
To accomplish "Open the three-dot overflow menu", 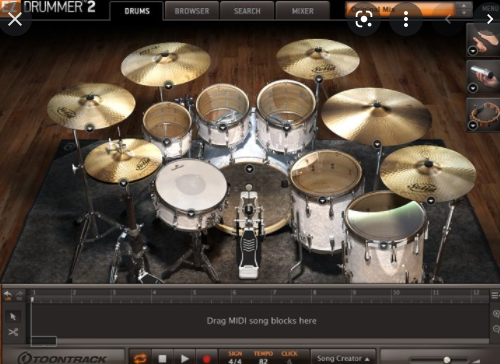I will click(406, 19).
